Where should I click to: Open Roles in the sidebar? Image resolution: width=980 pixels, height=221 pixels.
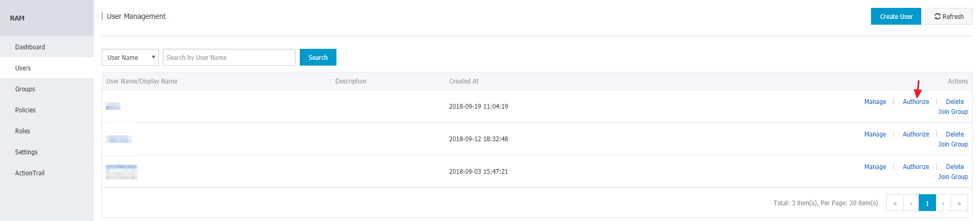pyautogui.click(x=23, y=131)
